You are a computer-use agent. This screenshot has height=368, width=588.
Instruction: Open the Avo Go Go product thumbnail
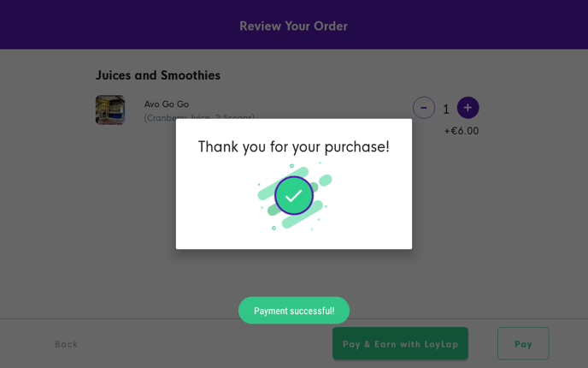pos(110,110)
